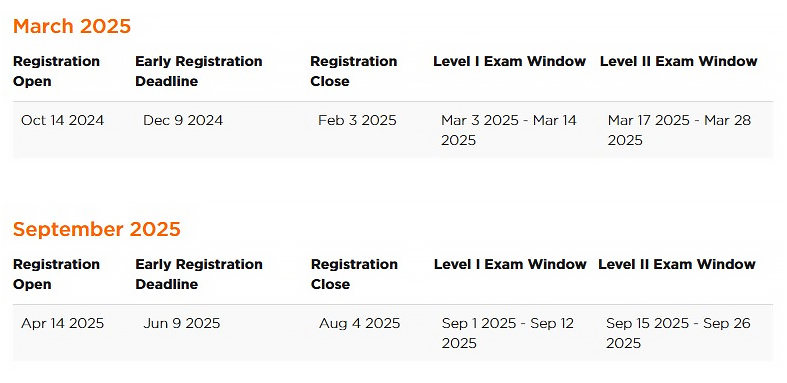Click the Aug 4 2025 registration close date

click(359, 323)
